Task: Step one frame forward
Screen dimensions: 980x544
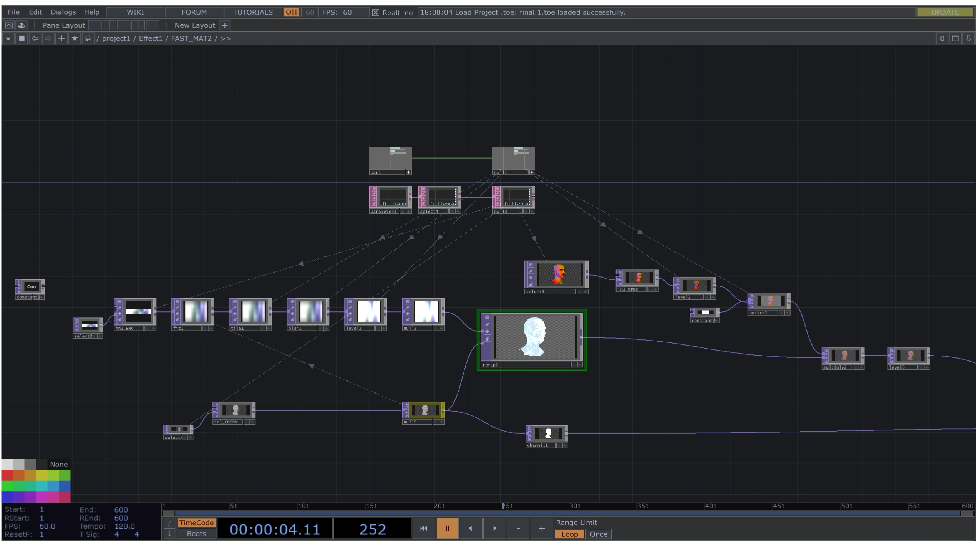Action: click(494, 528)
